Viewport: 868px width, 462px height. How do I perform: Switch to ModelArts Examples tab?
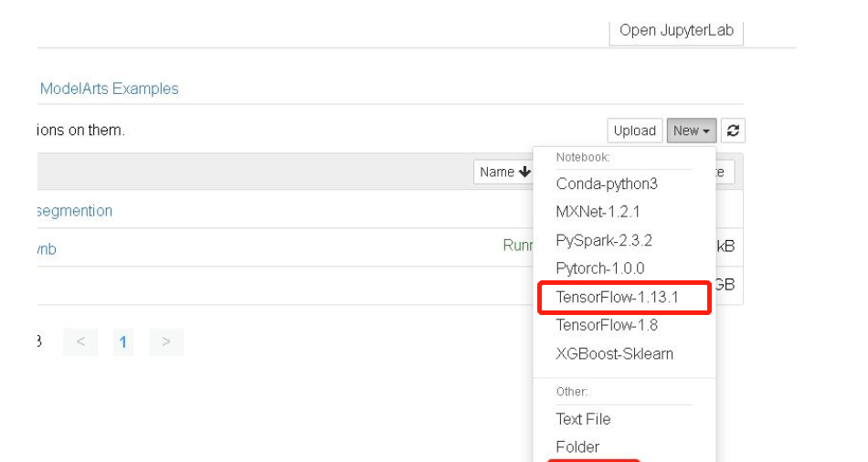[x=109, y=89]
